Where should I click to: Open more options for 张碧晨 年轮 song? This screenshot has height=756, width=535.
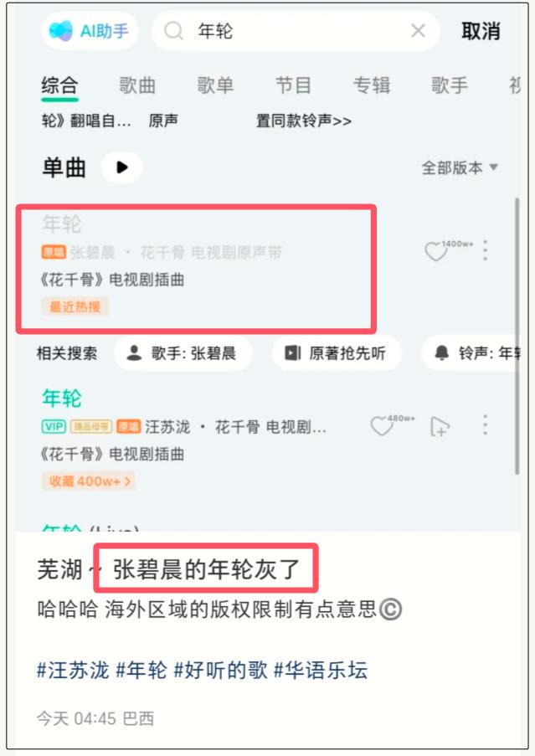pos(486,250)
